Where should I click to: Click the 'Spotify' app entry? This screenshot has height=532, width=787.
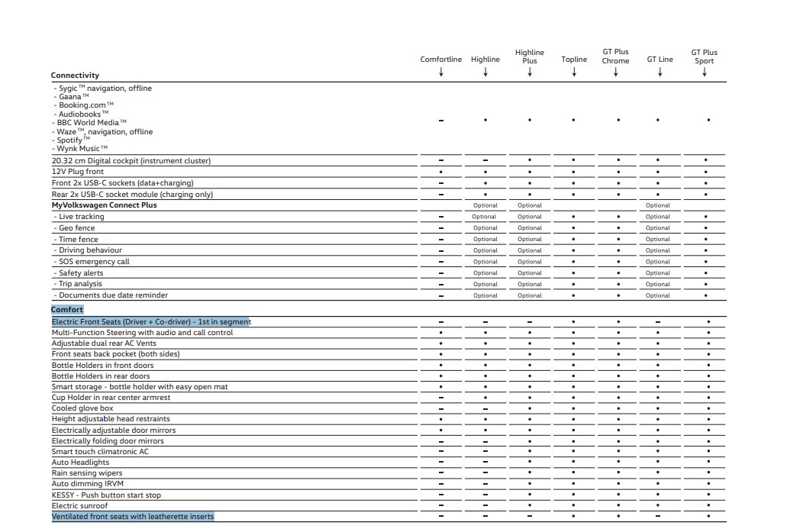click(71, 140)
